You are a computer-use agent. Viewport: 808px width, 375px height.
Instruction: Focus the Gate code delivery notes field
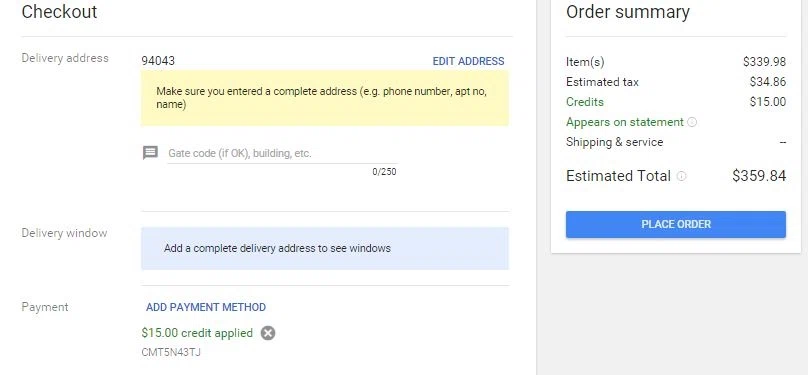[282, 154]
